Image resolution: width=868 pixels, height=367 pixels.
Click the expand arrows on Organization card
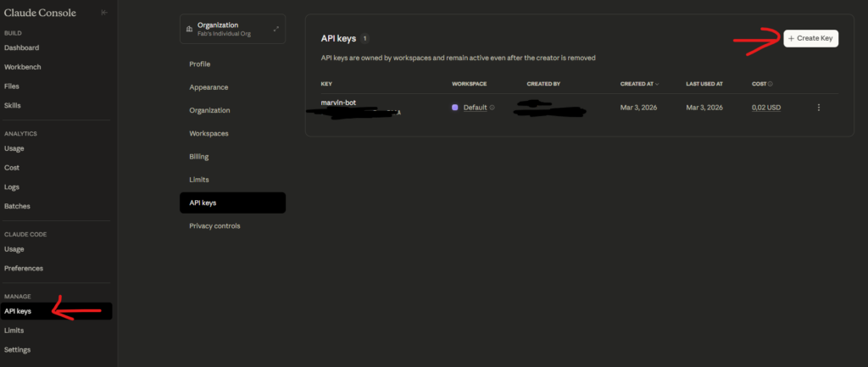click(x=276, y=28)
